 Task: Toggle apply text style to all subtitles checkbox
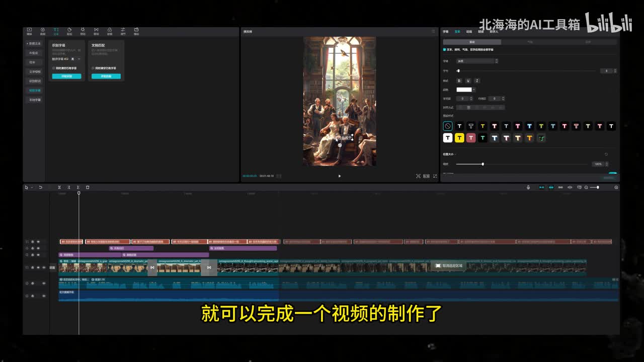click(444, 50)
